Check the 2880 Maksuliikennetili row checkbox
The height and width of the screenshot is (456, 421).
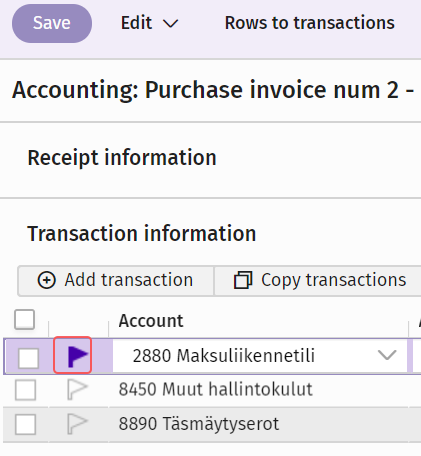pos(28,358)
